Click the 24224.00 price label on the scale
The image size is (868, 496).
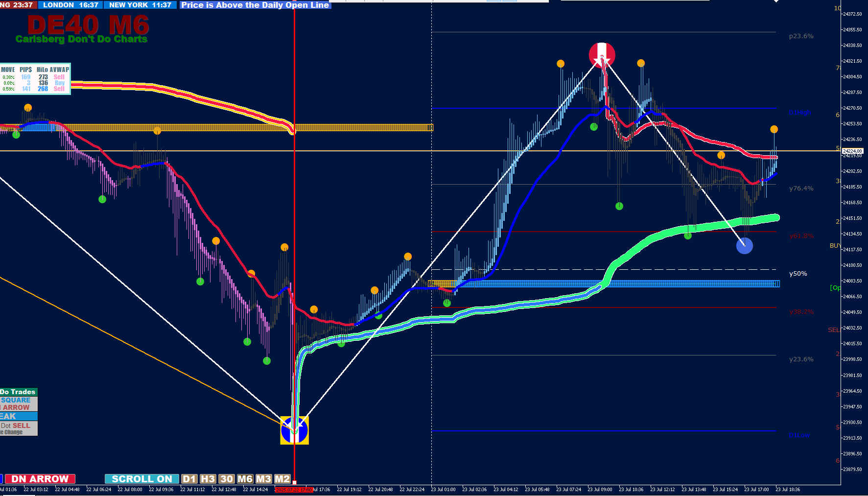tap(852, 151)
